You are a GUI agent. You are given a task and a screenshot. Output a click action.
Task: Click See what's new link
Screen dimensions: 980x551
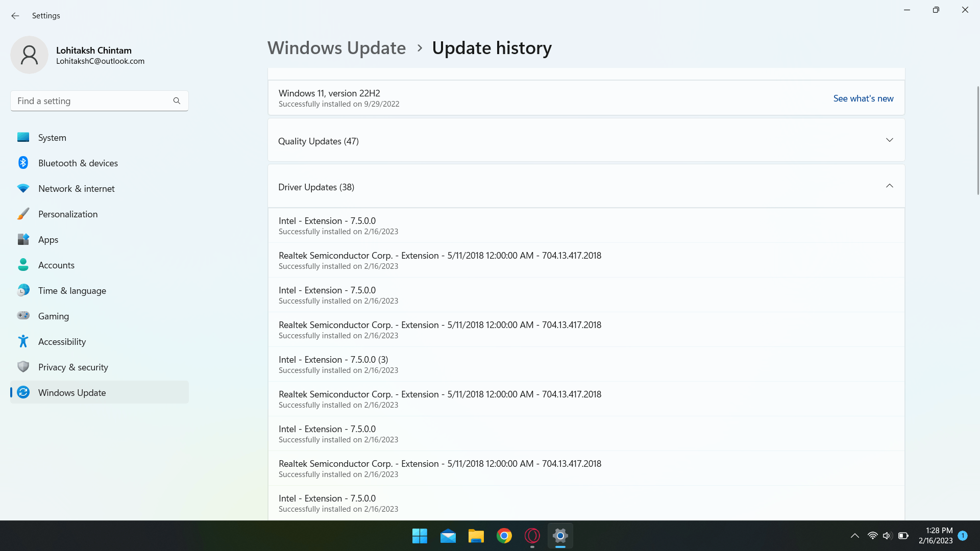coord(863,98)
